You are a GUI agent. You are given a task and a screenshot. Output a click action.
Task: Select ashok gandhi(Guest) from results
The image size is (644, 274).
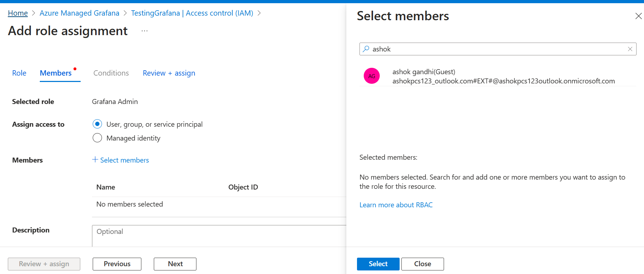[498, 76]
